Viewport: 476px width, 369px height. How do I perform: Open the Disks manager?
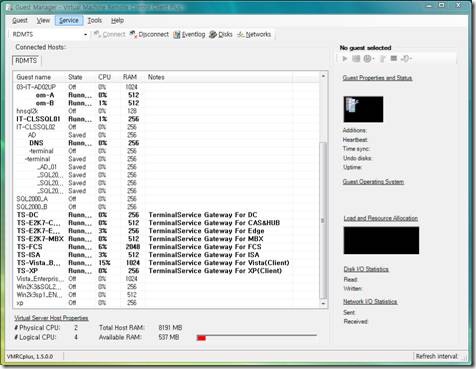pyautogui.click(x=221, y=34)
